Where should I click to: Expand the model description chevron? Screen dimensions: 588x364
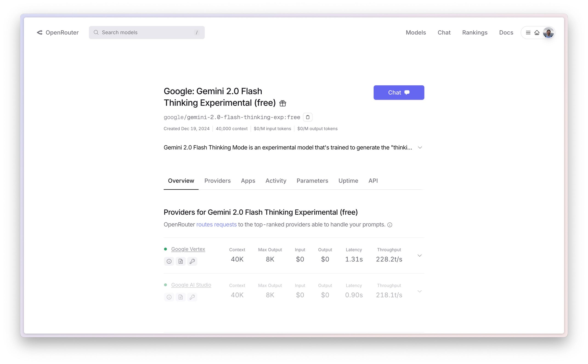(420, 148)
